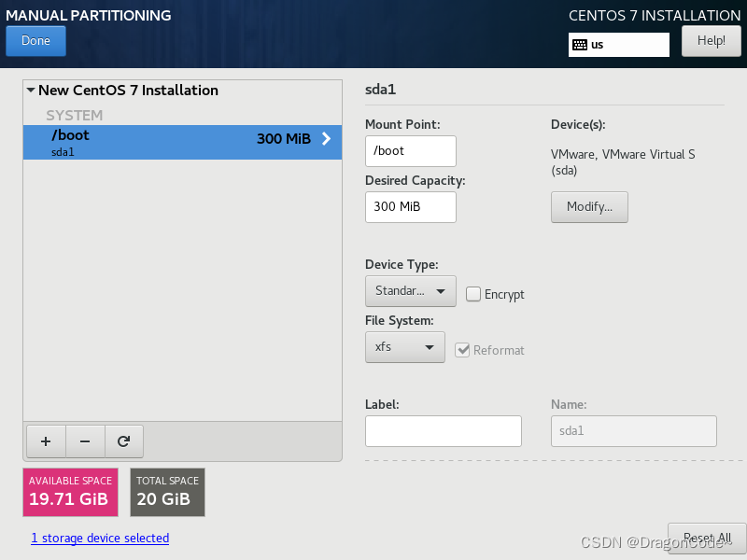Collapse the New CentOS 7 Installation section
This screenshot has height=560, width=747.
tap(30, 90)
